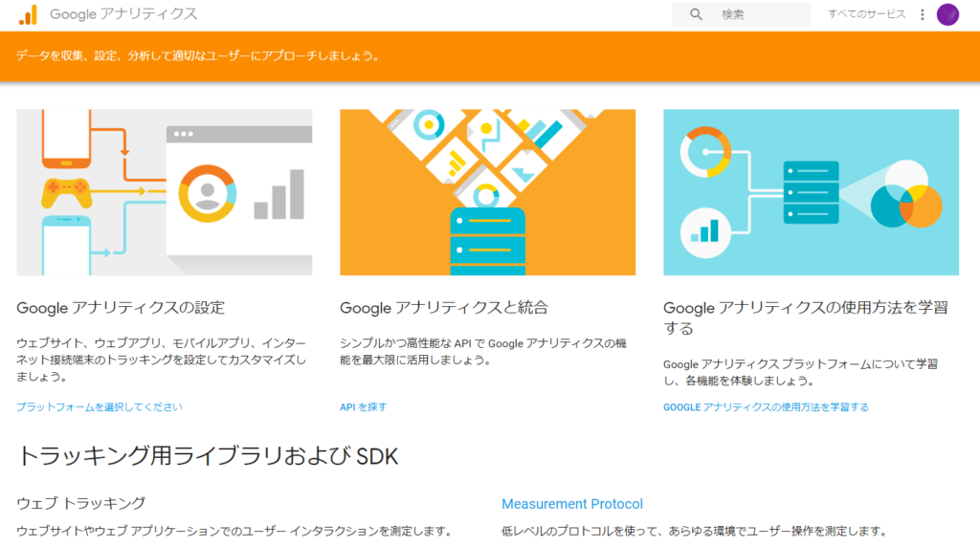Click the Google アナリティクスの設定 heading

tap(121, 308)
